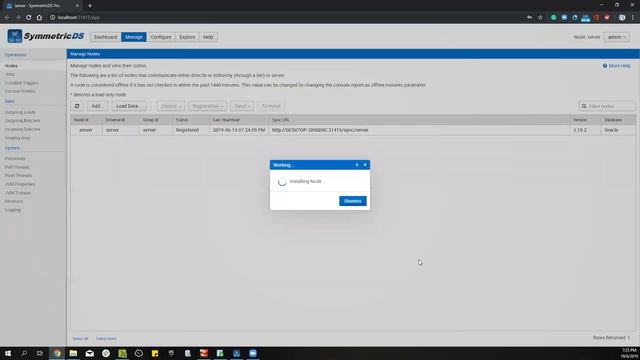Image resolution: width=640 pixels, height=360 pixels.
Task: Click the saved password key icon
Action: coord(529,18)
